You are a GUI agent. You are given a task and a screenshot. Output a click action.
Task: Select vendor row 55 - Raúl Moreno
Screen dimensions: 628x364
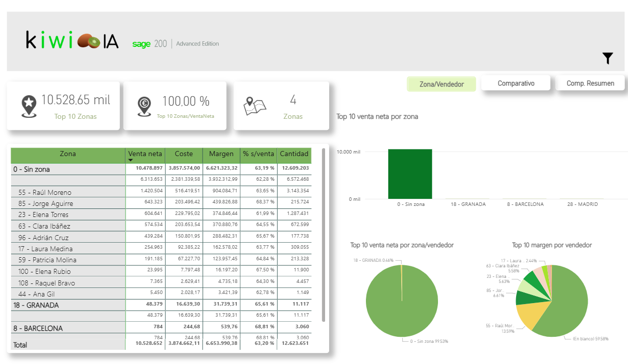(x=45, y=192)
